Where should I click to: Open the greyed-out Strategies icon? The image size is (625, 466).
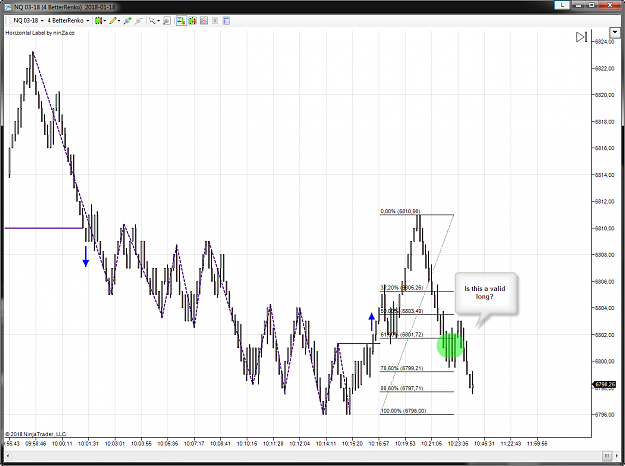[x=215, y=21]
